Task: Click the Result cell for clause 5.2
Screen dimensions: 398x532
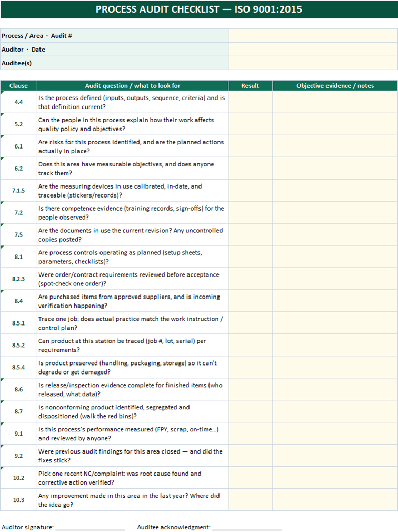Action: pyautogui.click(x=250, y=124)
